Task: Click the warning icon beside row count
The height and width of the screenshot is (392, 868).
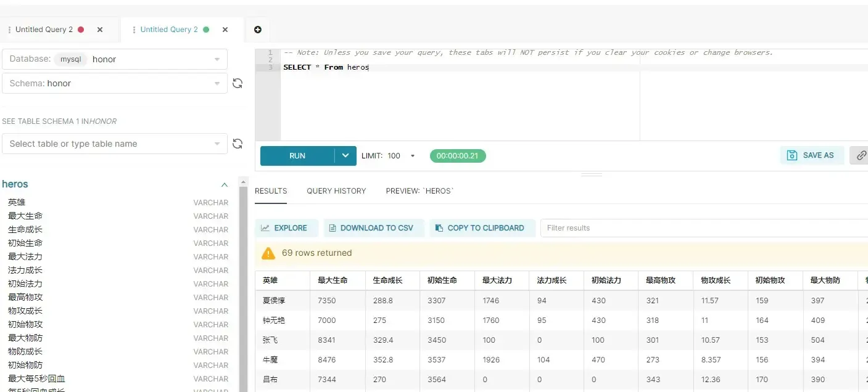Action: click(268, 253)
